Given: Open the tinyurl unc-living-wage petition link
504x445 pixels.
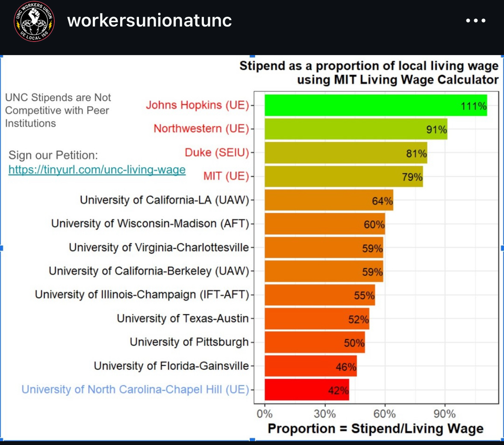Looking at the screenshot, I should pos(97,170).
